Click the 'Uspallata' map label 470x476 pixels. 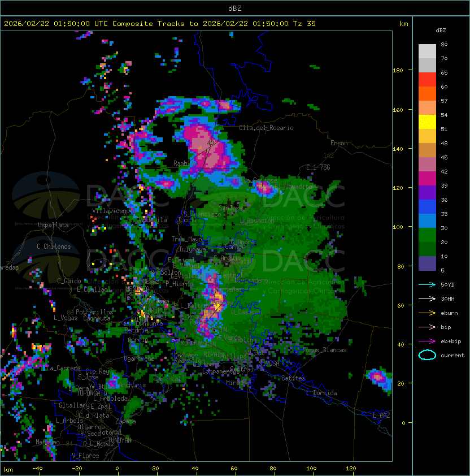click(53, 225)
